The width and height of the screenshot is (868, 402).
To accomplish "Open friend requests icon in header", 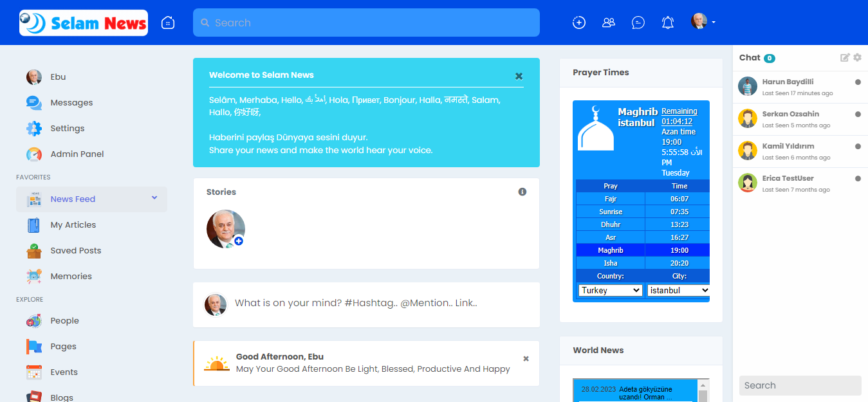I will [608, 23].
